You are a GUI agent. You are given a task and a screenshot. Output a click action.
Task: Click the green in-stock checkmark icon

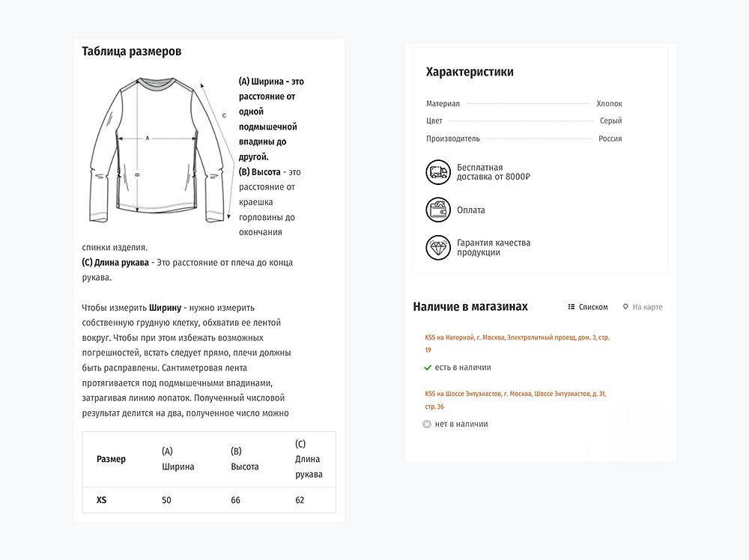(428, 368)
